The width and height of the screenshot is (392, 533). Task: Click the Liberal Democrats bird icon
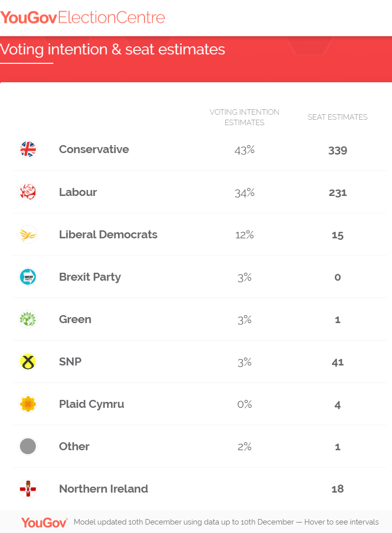coord(28,234)
